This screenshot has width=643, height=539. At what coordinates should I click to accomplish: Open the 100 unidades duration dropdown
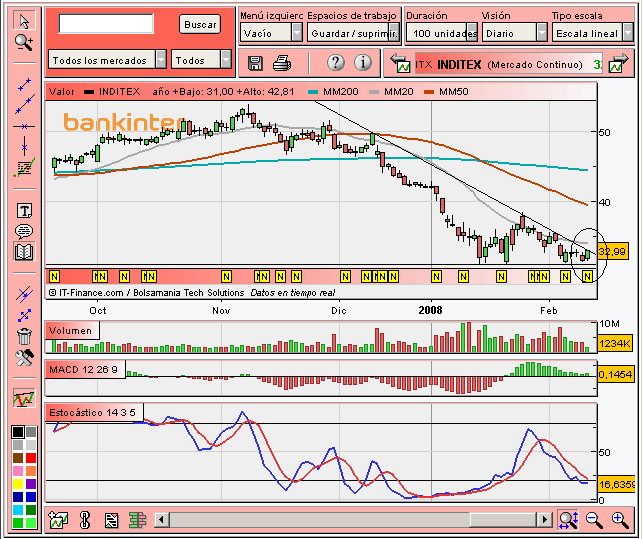click(x=442, y=33)
